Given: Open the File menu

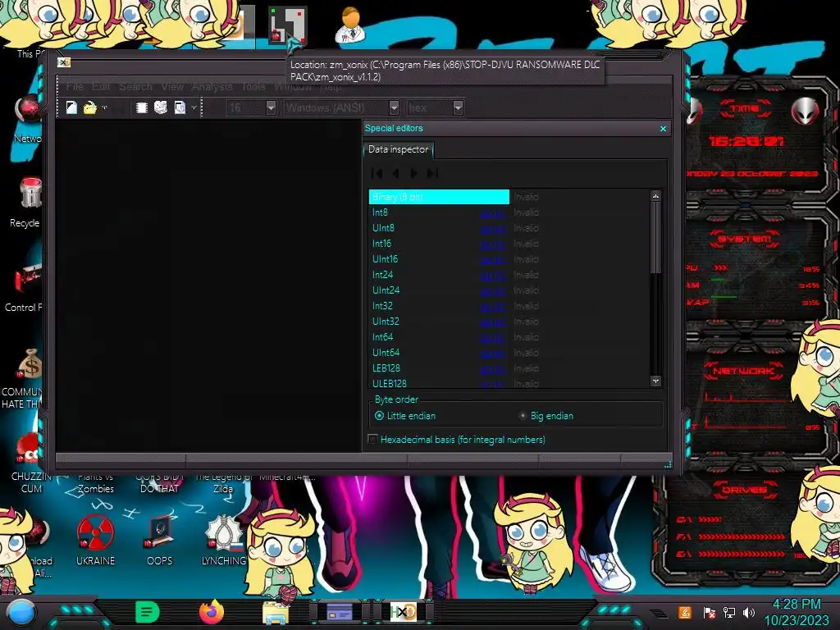Looking at the screenshot, I should click(75, 86).
